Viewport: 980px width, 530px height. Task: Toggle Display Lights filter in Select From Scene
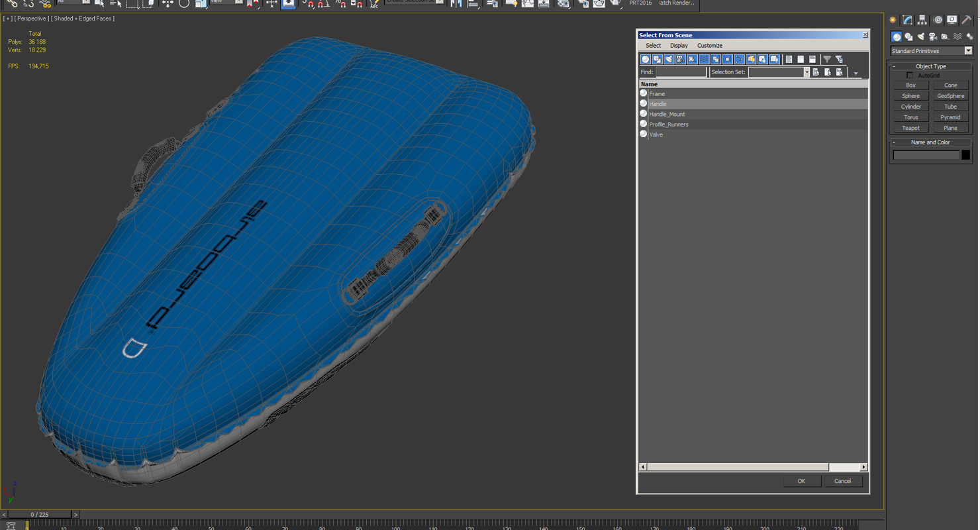pyautogui.click(x=669, y=60)
